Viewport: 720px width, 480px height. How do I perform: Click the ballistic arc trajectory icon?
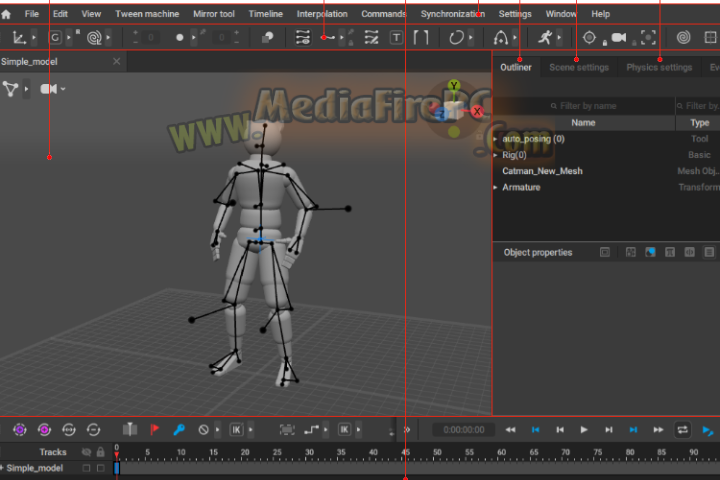point(501,38)
